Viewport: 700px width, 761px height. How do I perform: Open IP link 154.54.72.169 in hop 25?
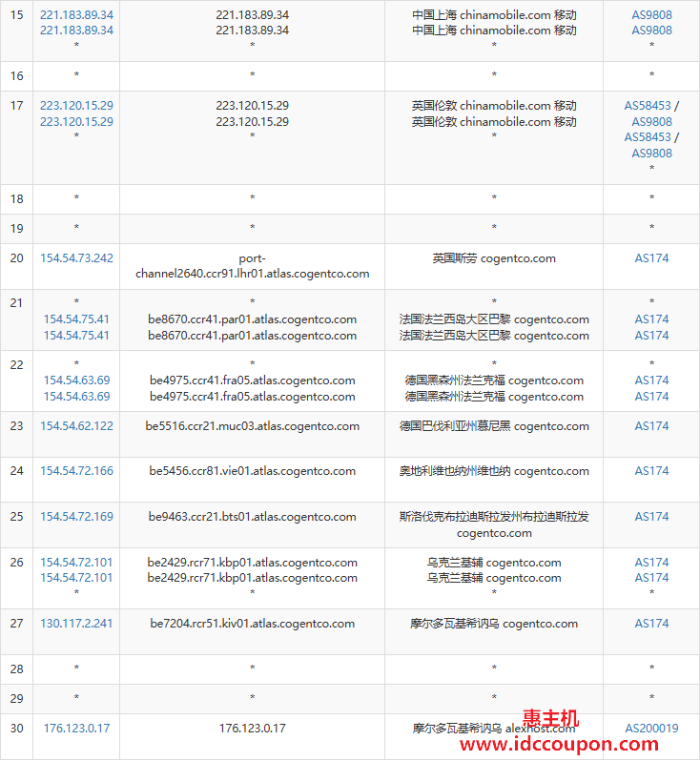pyautogui.click(x=76, y=517)
